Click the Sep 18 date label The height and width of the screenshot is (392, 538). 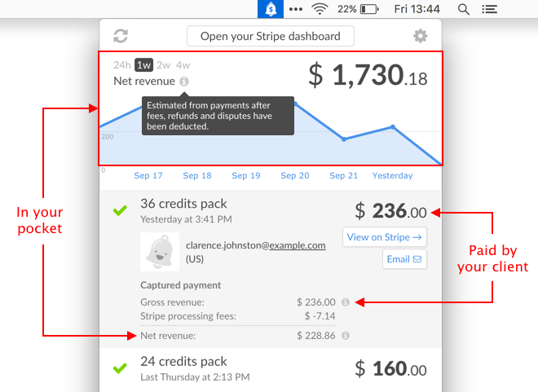pyautogui.click(x=197, y=175)
